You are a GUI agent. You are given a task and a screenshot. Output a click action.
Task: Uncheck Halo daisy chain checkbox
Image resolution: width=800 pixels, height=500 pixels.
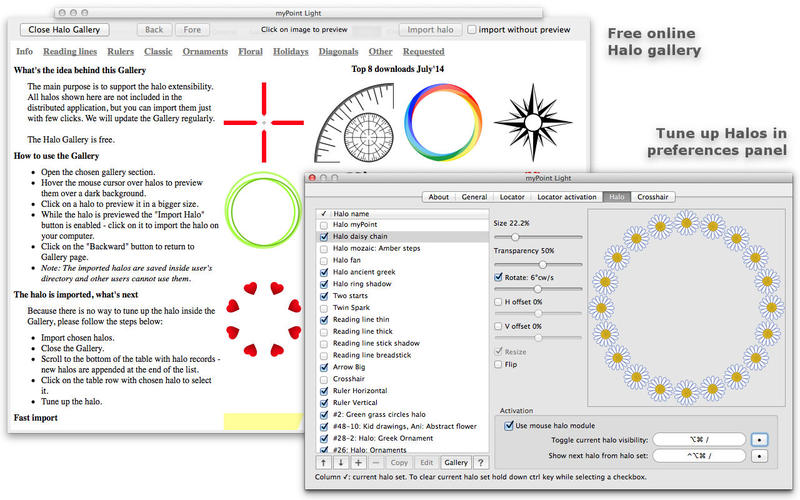click(323, 237)
